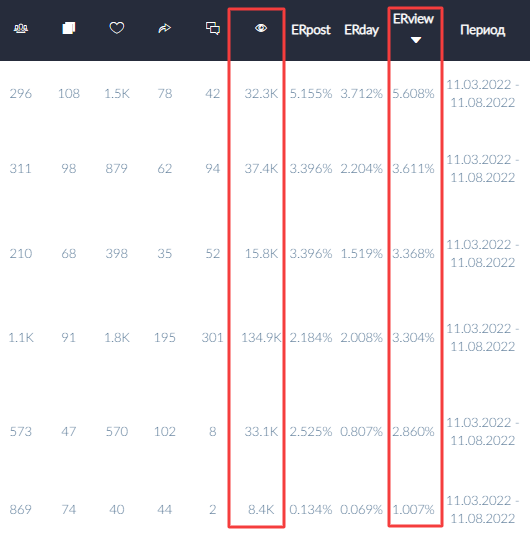Viewport: 530px width, 534px height.
Task: Click the 0.134% ERpost cell
Action: pyautogui.click(x=311, y=509)
